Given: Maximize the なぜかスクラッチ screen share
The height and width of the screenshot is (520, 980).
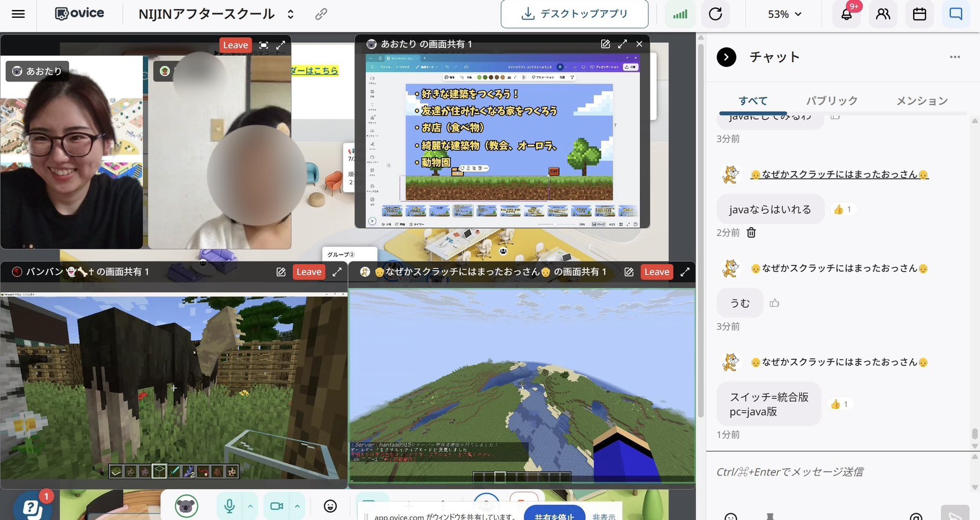Looking at the screenshot, I should pyautogui.click(x=685, y=272).
